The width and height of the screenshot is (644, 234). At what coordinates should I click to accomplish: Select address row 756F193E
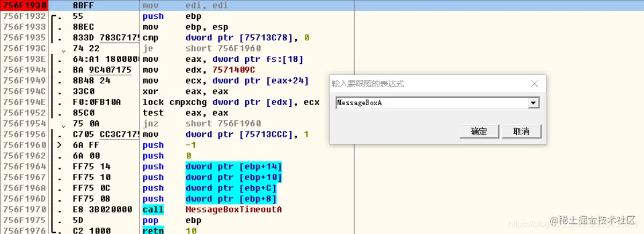(24, 59)
